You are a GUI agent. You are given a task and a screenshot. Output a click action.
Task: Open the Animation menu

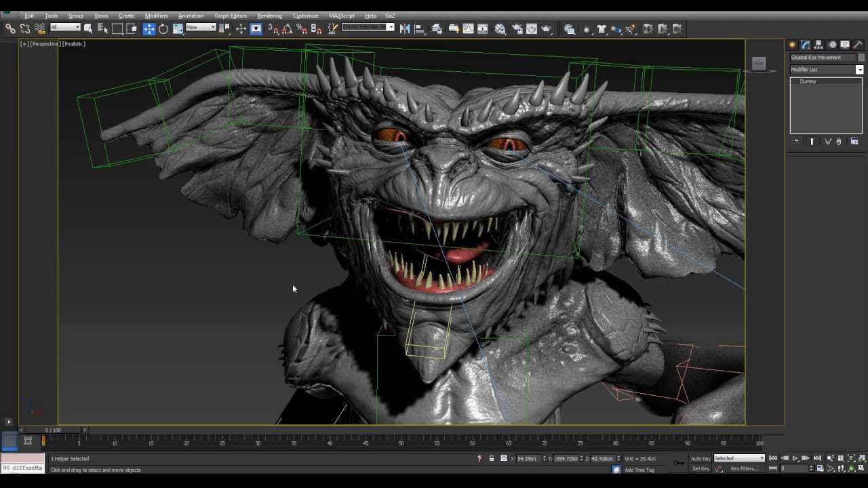[191, 16]
